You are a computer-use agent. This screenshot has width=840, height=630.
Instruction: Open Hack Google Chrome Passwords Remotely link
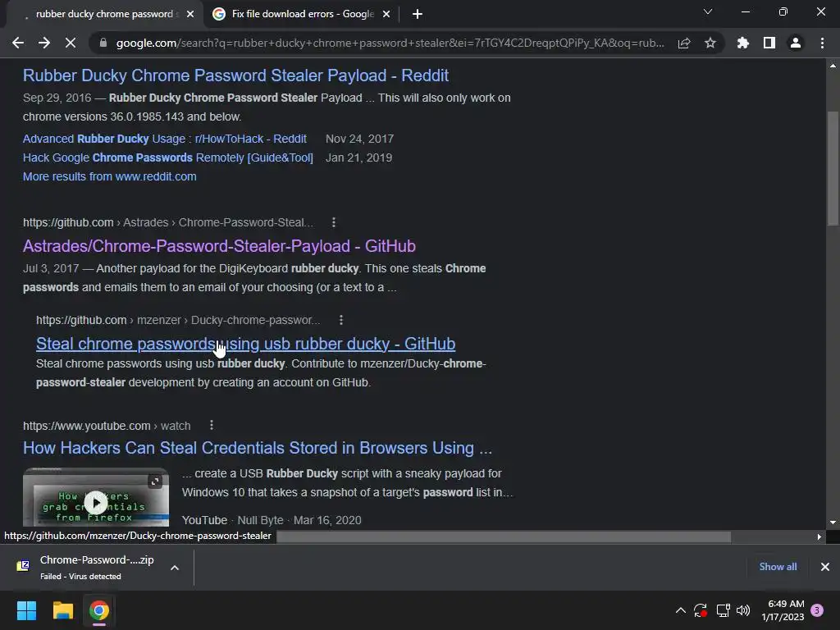pyautogui.click(x=167, y=157)
